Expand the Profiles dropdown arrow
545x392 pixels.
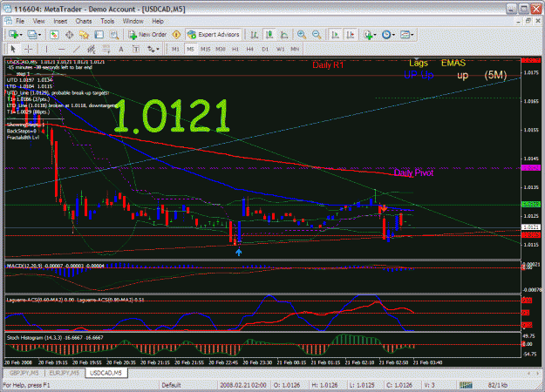[39, 35]
